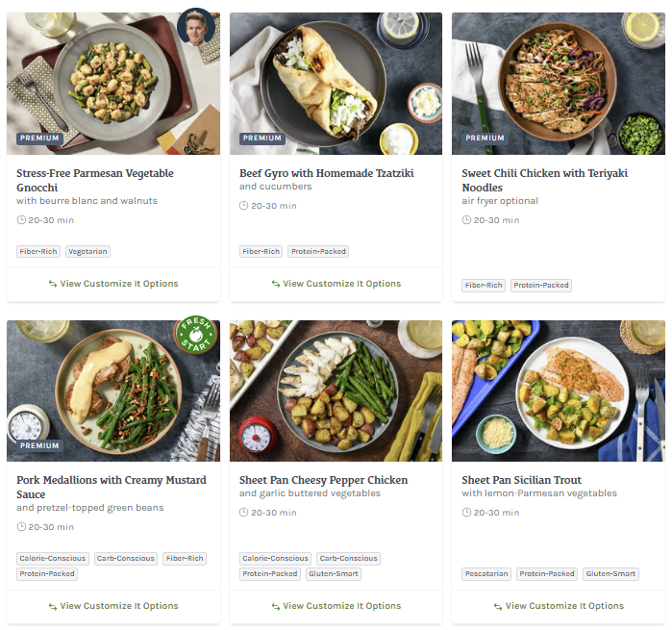Image resolution: width=672 pixels, height=630 pixels.
Task: Click clock icon under Sweet Chili Chicken
Action: (x=467, y=220)
